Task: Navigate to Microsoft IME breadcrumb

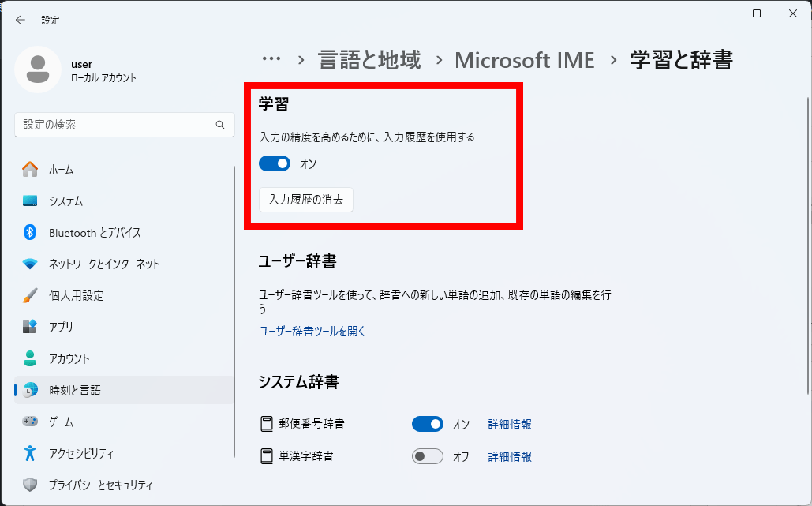Action: tap(525, 60)
